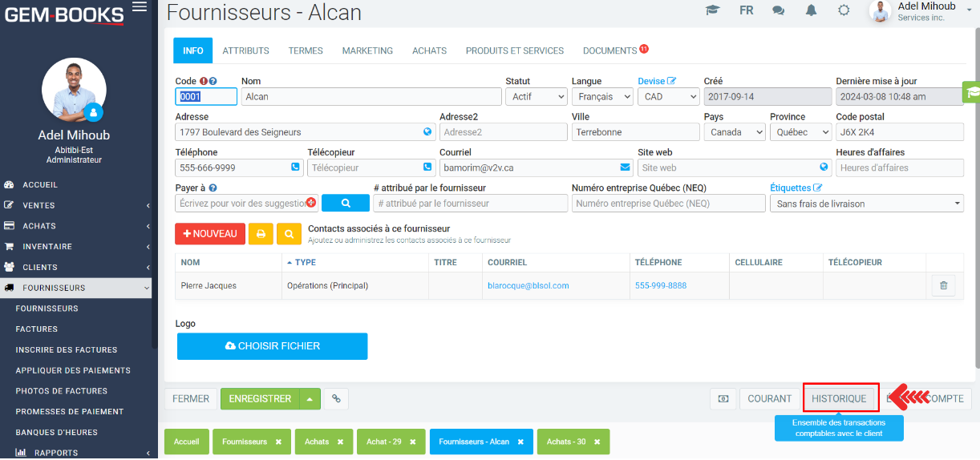Close the Achat - 29 bottom tab
Viewport: 980px width, 460px height.
(x=413, y=442)
